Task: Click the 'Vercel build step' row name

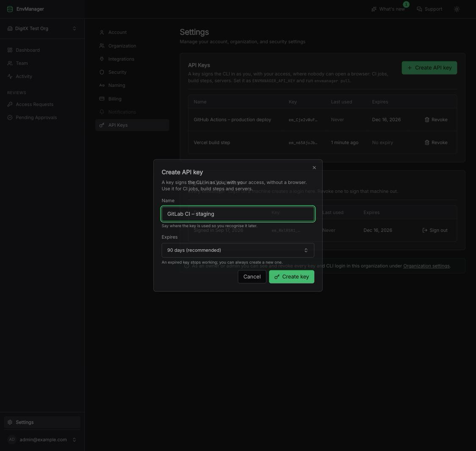Action: [x=212, y=142]
